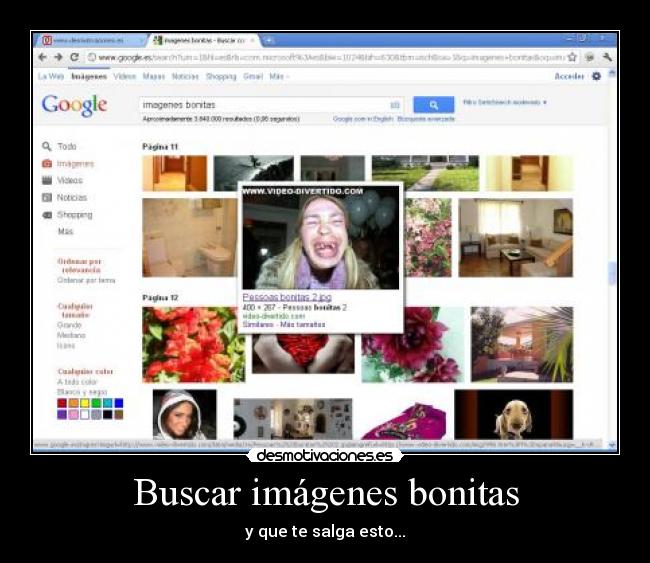Switch to the desmotivaciones.es browser tab
Image resolution: width=650 pixels, height=563 pixels.
(x=91, y=40)
